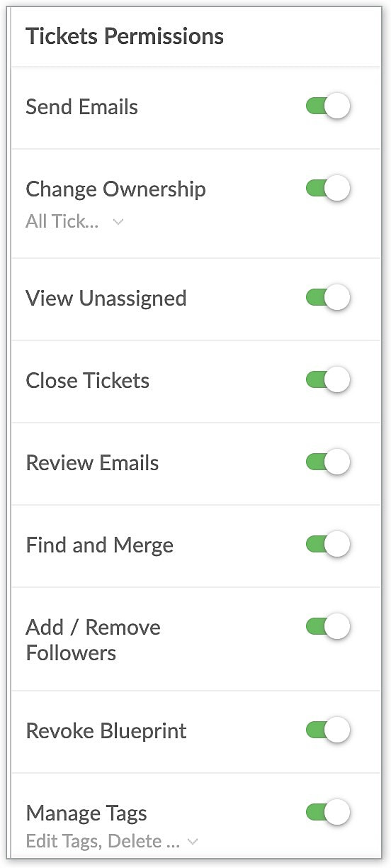Click the Send Emails label
391x868 pixels.
point(82,107)
